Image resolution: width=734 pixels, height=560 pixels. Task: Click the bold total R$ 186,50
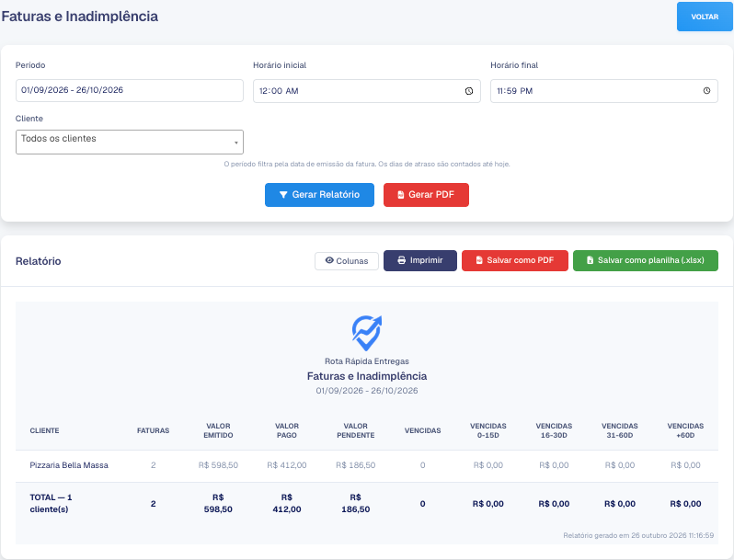355,503
